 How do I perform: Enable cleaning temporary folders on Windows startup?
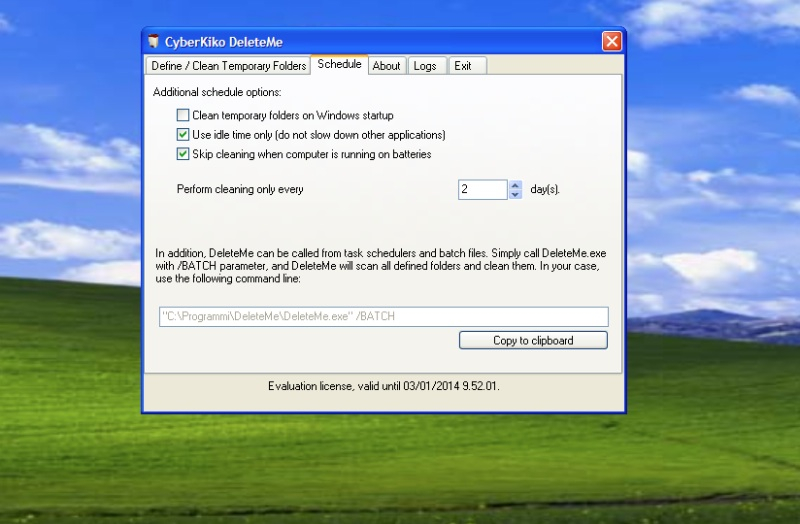(x=183, y=115)
